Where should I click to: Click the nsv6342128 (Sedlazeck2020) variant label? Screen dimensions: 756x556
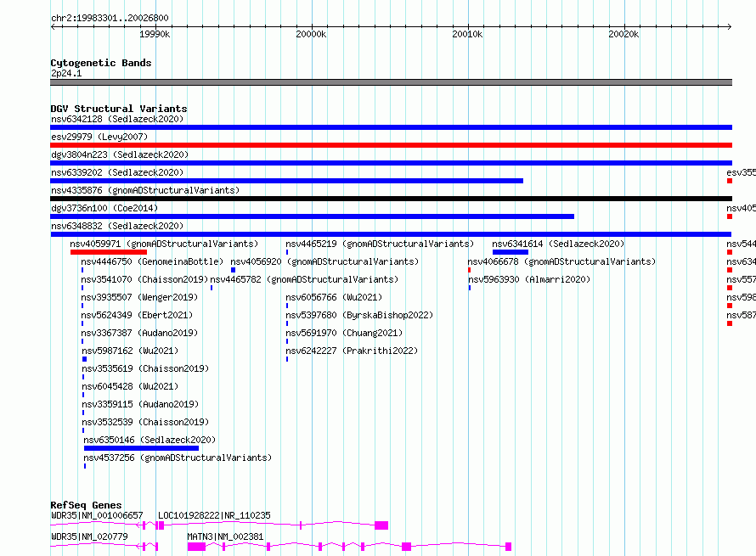tap(117, 119)
